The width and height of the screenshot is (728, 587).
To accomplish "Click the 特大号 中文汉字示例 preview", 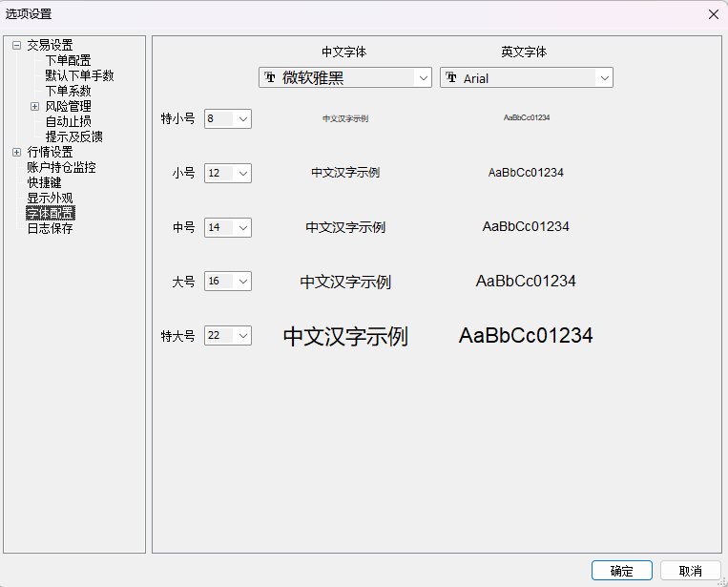I will (345, 336).
